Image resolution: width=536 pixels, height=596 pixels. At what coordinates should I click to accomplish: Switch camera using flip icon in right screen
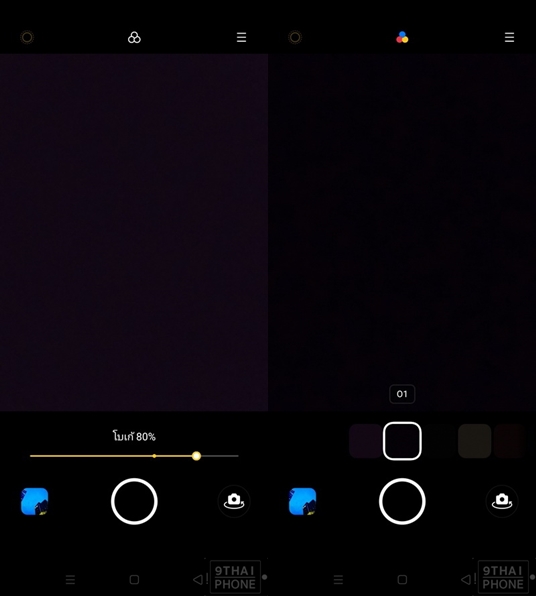tap(502, 501)
